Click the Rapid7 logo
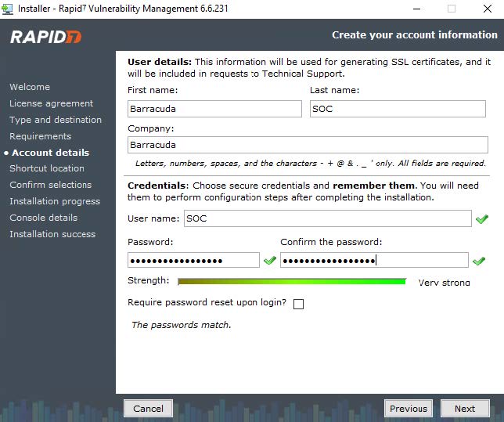 tap(46, 37)
